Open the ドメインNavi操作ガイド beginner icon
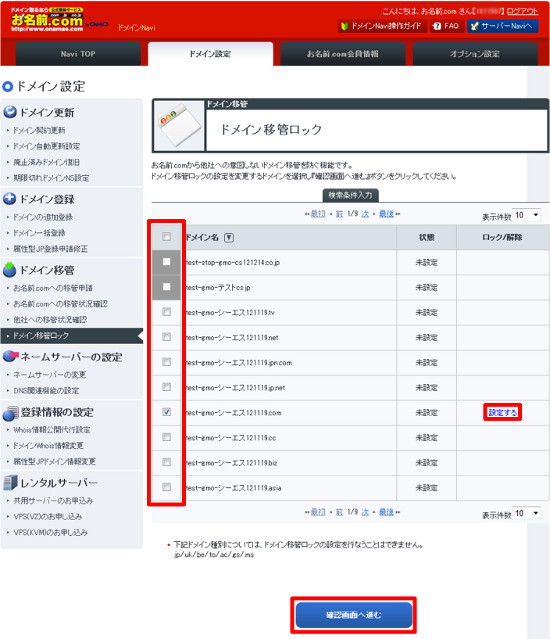The width and height of the screenshot is (550, 639). point(345,26)
